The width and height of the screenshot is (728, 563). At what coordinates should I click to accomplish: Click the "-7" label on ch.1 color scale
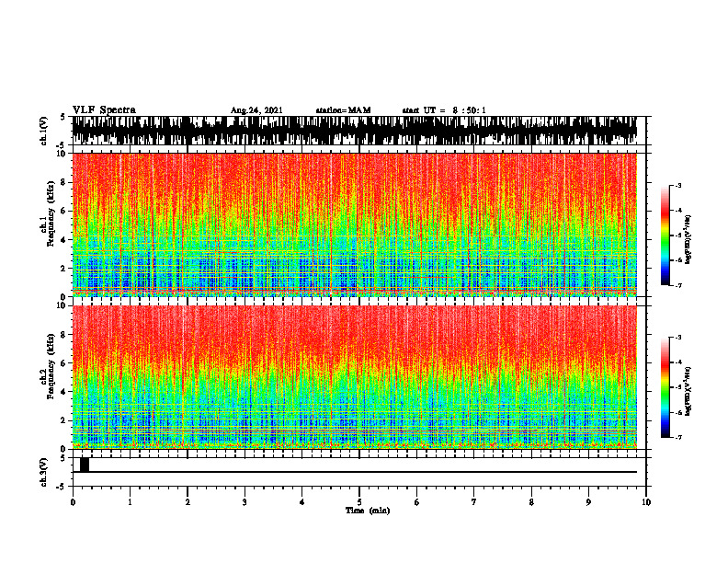point(677,285)
